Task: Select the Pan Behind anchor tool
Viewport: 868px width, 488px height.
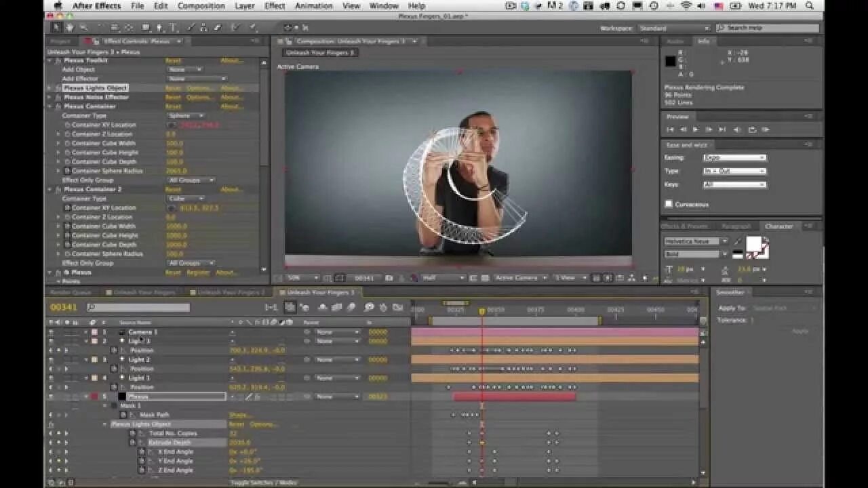Action: pyautogui.click(x=129, y=28)
